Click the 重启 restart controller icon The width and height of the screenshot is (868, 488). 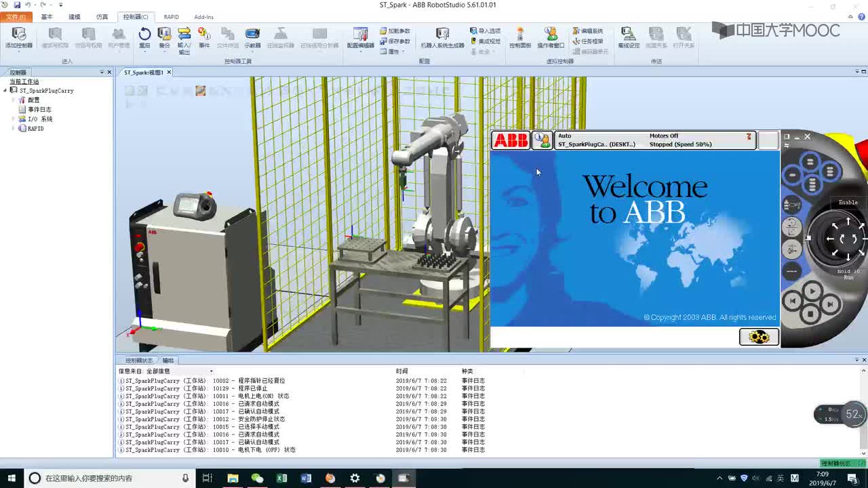tap(144, 38)
